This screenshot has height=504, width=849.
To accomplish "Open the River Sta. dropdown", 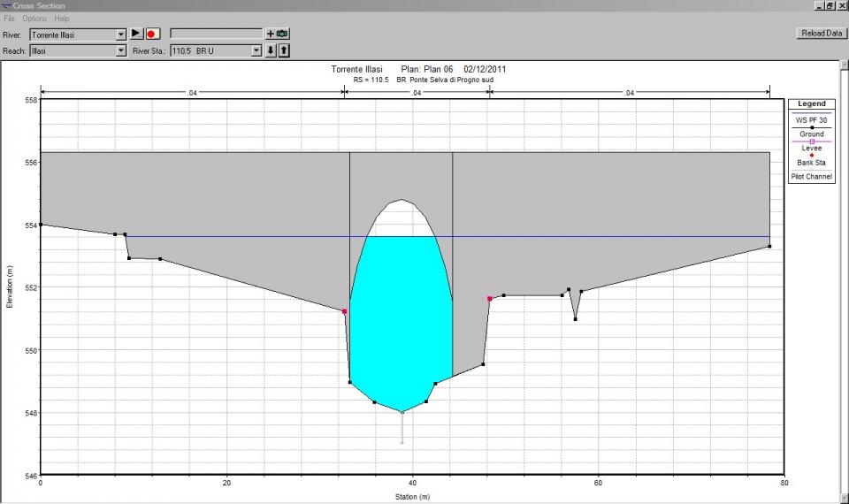I will [x=257, y=51].
